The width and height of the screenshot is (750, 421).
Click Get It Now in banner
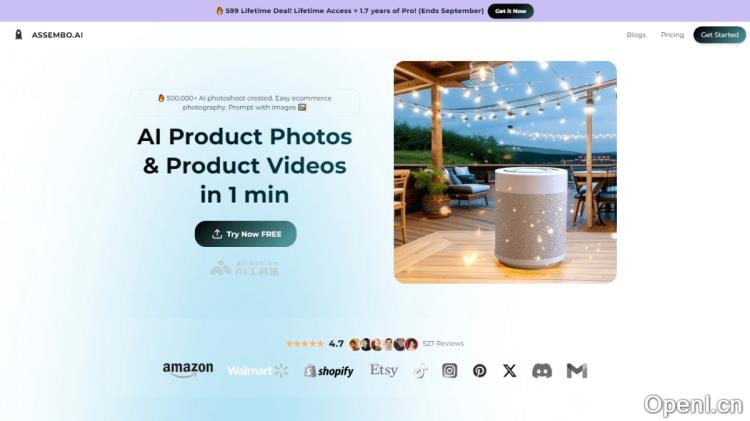[510, 11]
